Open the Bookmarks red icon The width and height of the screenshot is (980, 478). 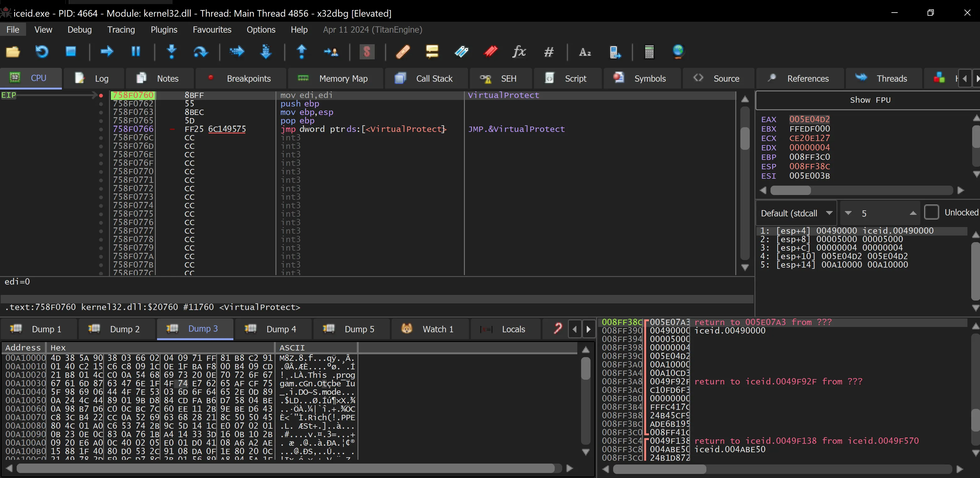click(x=490, y=51)
